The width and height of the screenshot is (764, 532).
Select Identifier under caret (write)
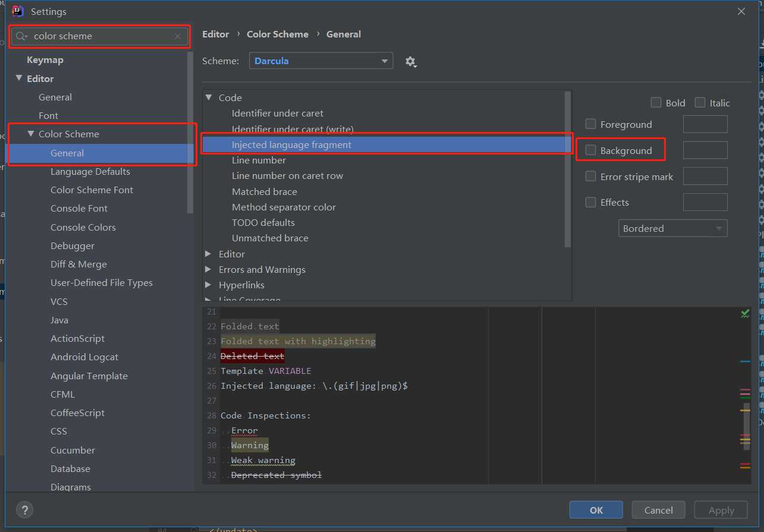[293, 129]
